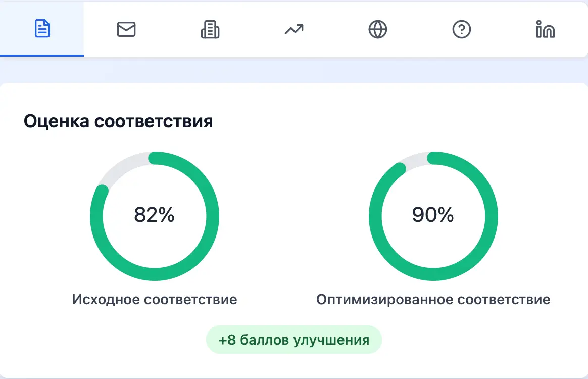Click the company/building icon
This screenshot has height=379, width=588.
[x=210, y=29]
